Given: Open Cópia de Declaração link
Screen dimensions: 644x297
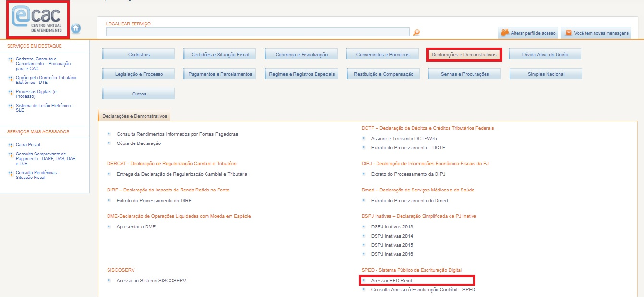Looking at the screenshot, I should [139, 143].
